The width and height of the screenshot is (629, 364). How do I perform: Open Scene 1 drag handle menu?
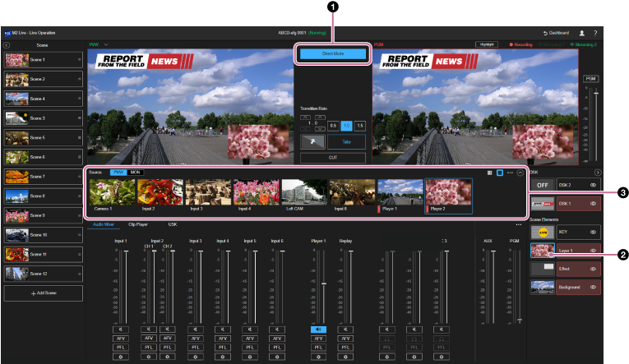click(x=80, y=60)
